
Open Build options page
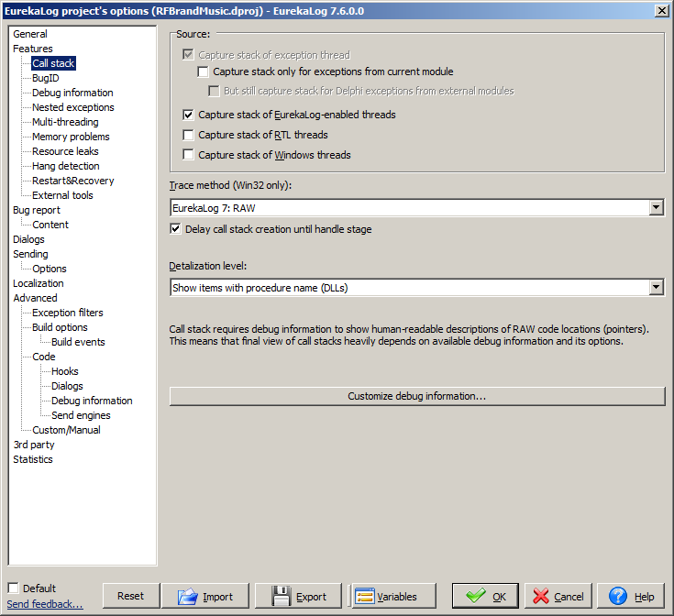tap(60, 327)
